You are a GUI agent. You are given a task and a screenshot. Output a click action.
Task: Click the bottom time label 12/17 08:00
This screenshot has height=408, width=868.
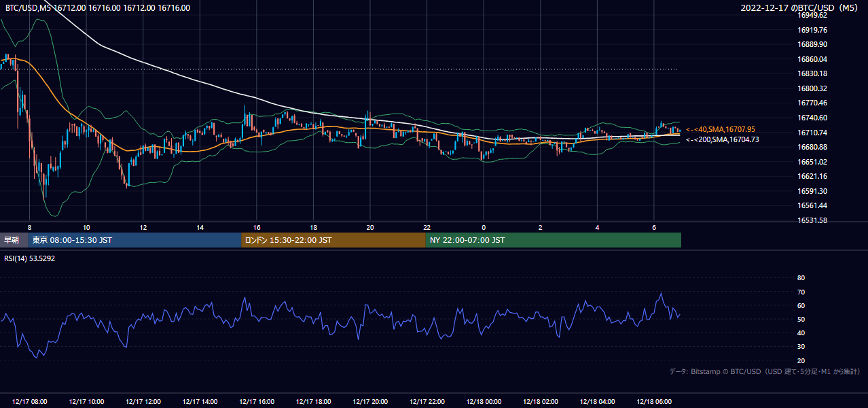(x=29, y=402)
